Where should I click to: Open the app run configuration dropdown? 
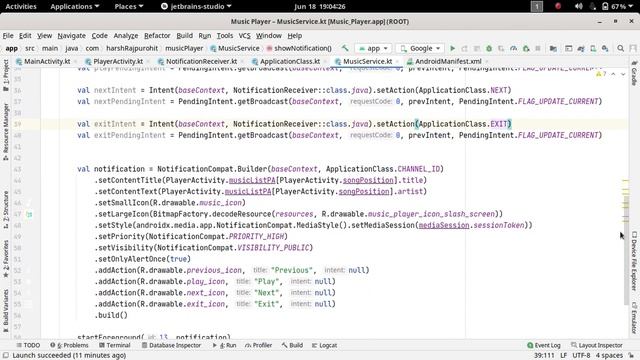tap(373, 48)
